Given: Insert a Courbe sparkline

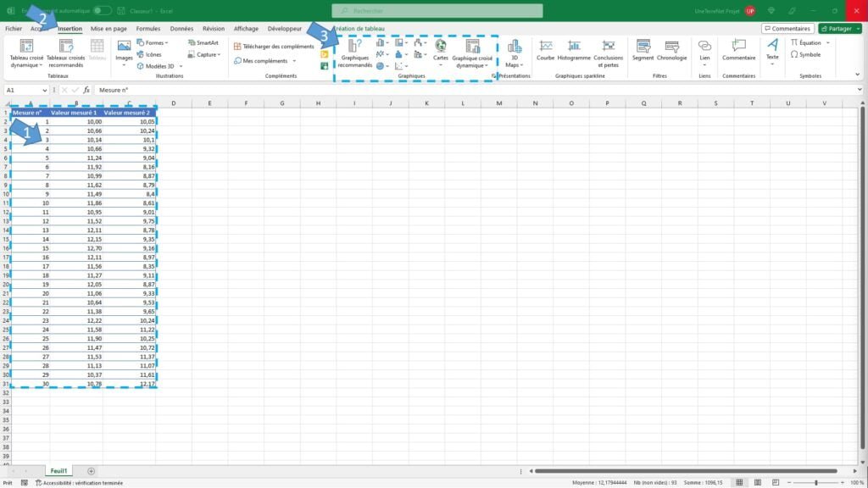Looking at the screenshot, I should click(545, 50).
